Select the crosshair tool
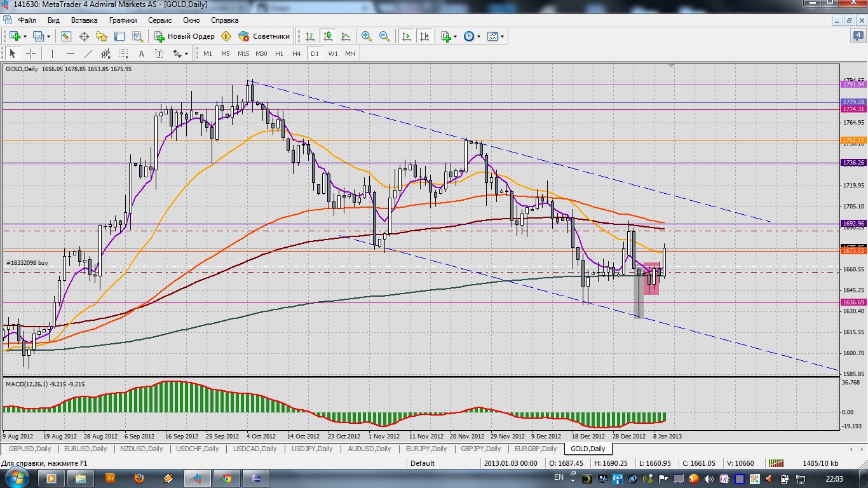The width and height of the screenshot is (868, 488). pyautogui.click(x=31, y=53)
